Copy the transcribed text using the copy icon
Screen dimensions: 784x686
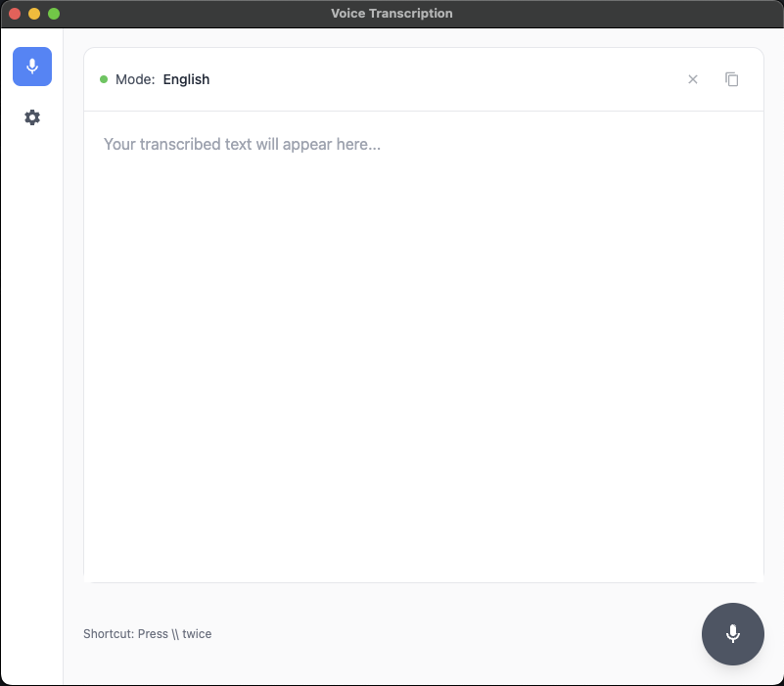tap(732, 79)
